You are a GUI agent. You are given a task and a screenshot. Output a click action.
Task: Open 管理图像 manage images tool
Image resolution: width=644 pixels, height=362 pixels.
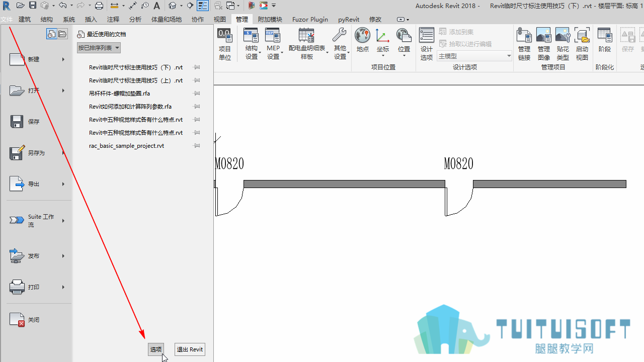click(544, 44)
